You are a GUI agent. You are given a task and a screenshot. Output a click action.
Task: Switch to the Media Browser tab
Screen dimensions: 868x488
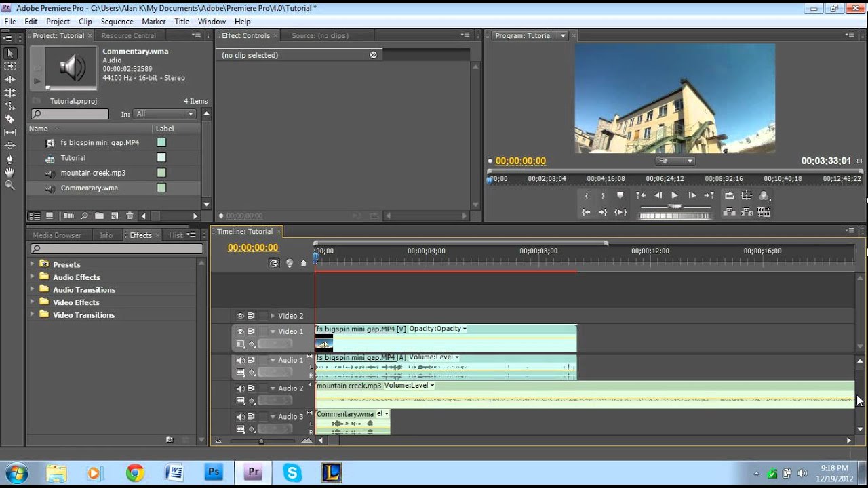pos(57,235)
